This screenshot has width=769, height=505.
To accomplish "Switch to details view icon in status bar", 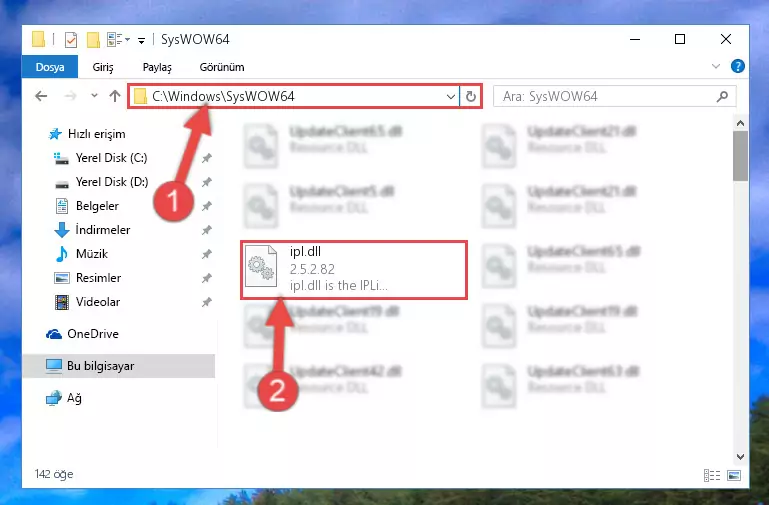I will (x=712, y=475).
